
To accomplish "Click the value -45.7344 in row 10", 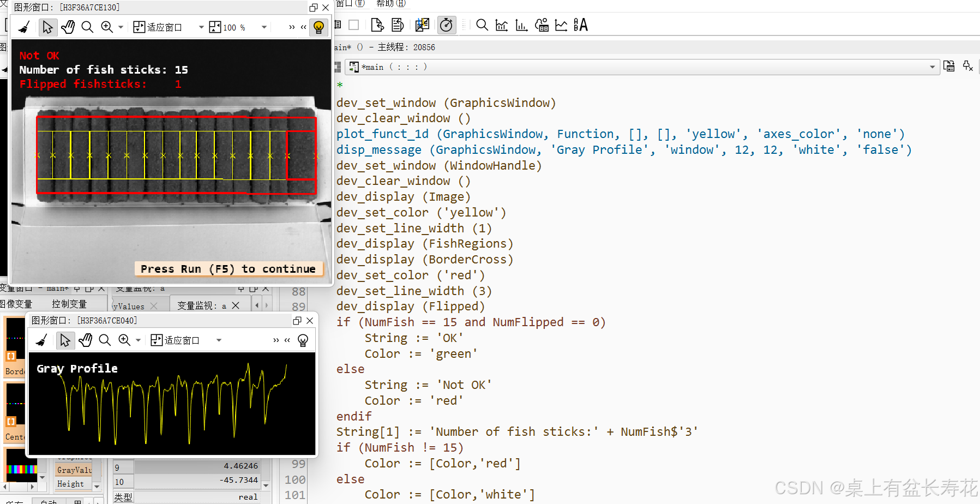I will click(238, 480).
